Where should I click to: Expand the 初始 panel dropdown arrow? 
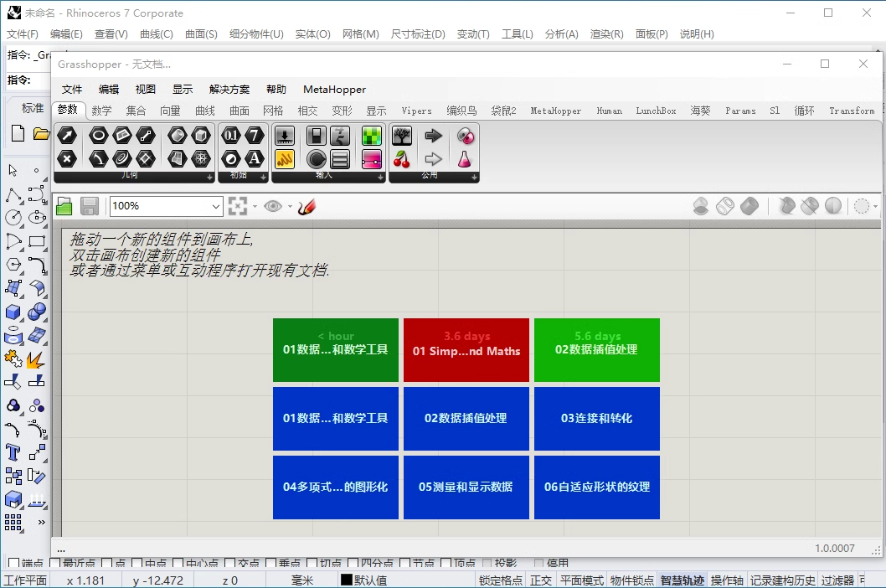coord(263,177)
